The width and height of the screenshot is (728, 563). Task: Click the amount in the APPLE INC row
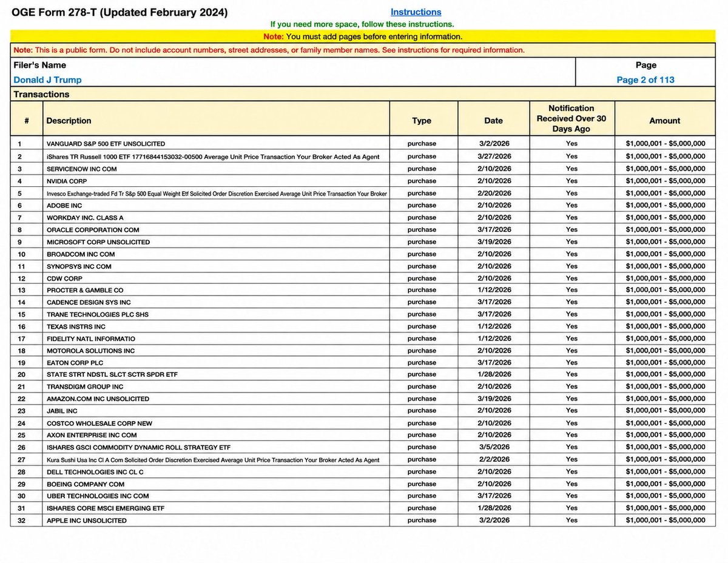tap(666, 521)
